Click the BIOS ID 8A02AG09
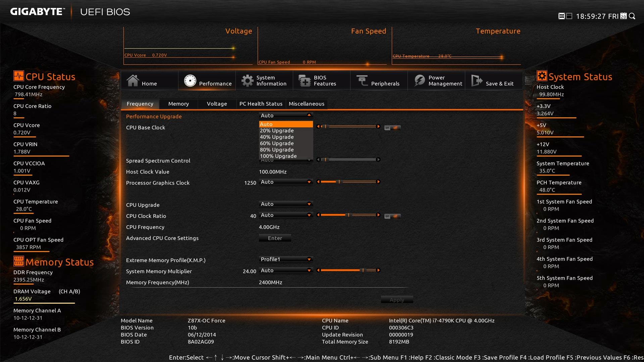Viewport: 644px width, 362px height. coord(201,342)
